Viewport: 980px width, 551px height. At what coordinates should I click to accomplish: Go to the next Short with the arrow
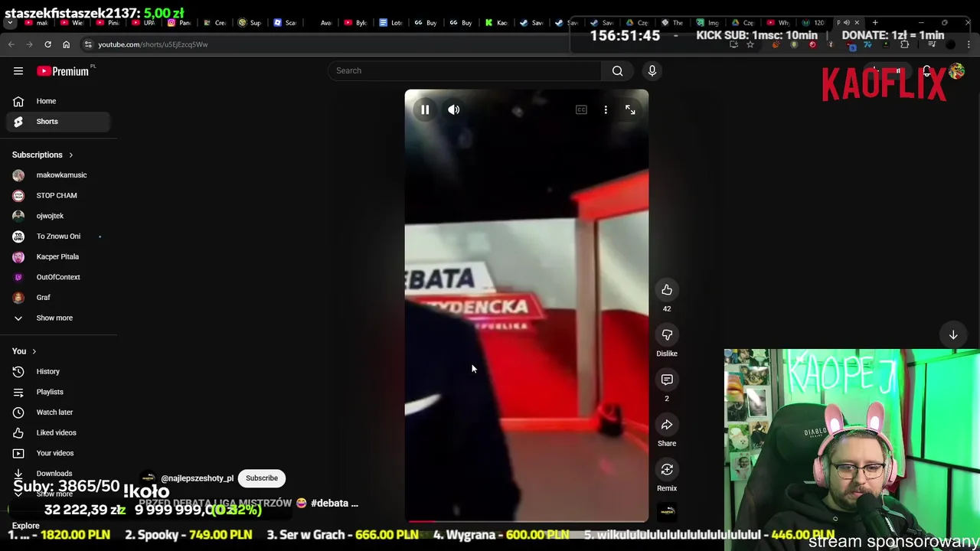953,335
